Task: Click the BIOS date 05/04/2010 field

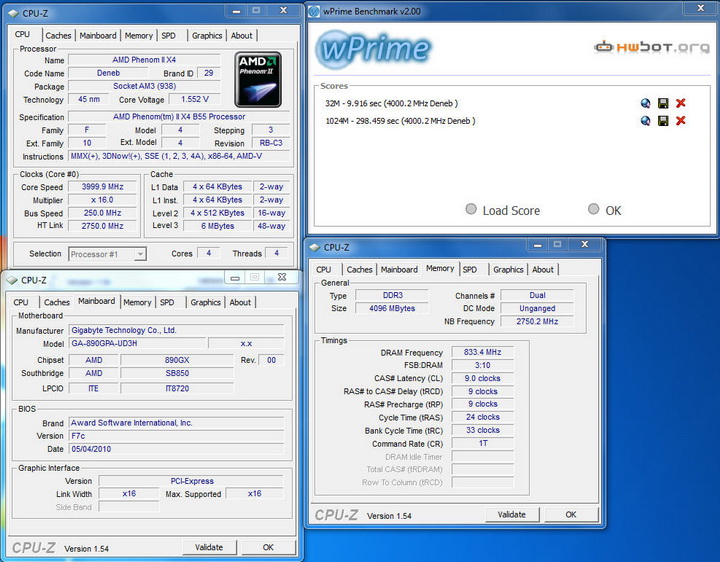Action: tap(176, 449)
